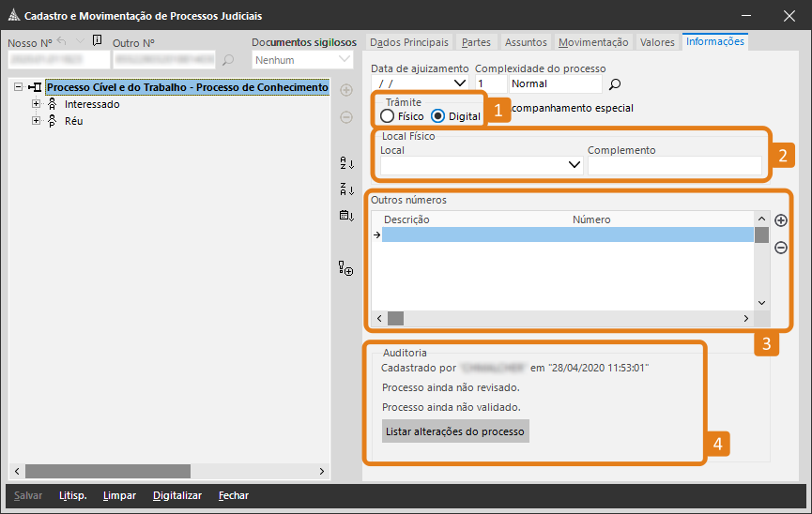Click into the Complemento input field
This screenshot has height=514, width=812.
(674, 166)
